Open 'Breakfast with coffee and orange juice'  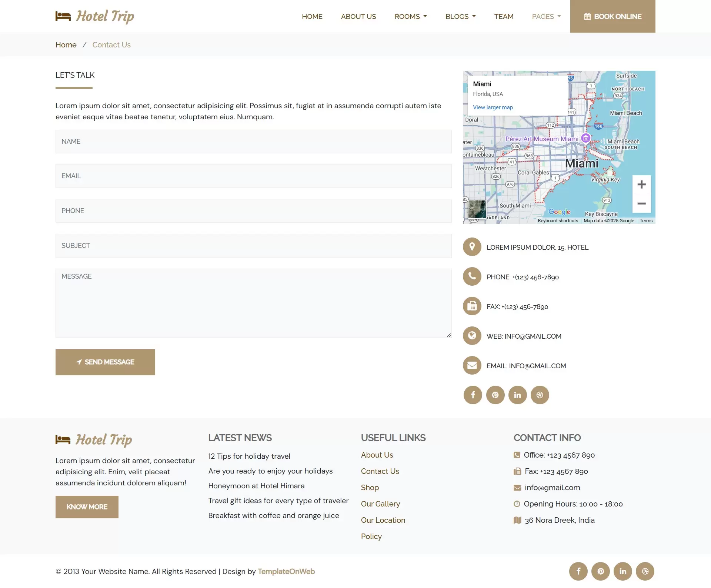click(274, 515)
